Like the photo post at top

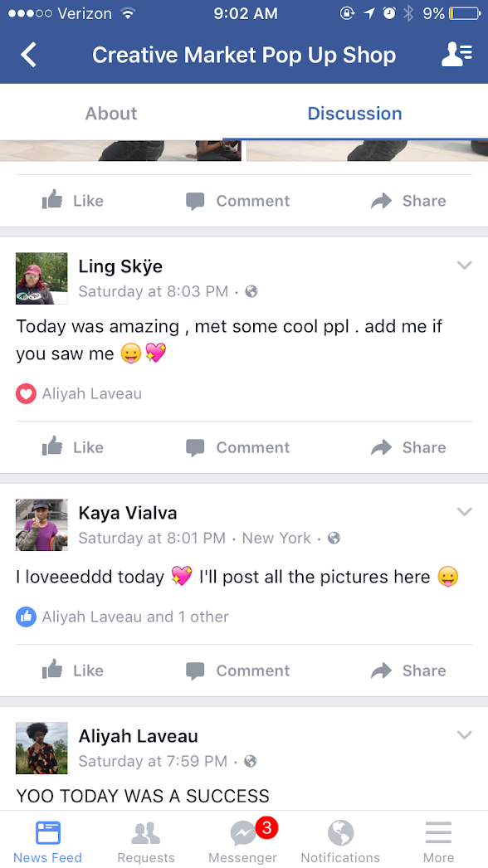pos(73,200)
